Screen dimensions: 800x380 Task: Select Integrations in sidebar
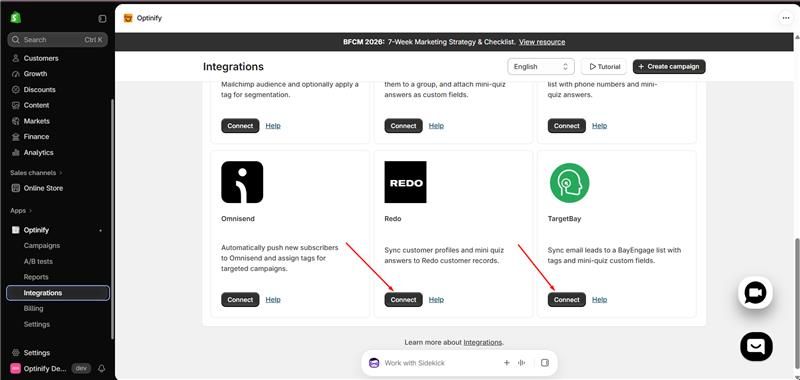(58, 293)
